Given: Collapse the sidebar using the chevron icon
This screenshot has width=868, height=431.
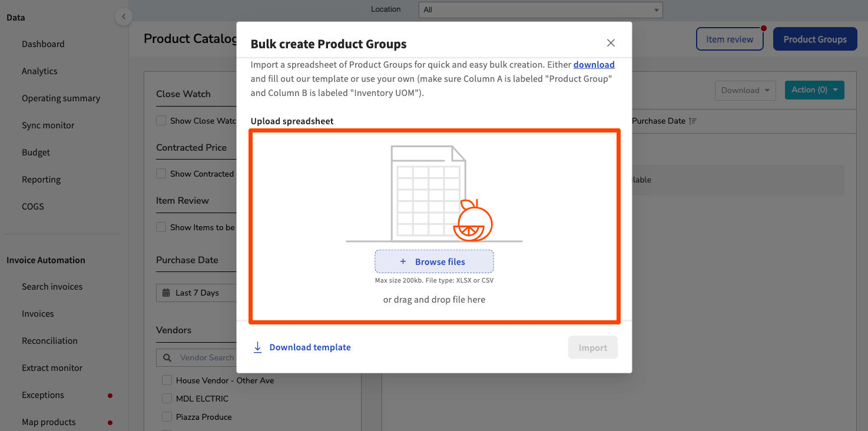Looking at the screenshot, I should pyautogui.click(x=124, y=16).
